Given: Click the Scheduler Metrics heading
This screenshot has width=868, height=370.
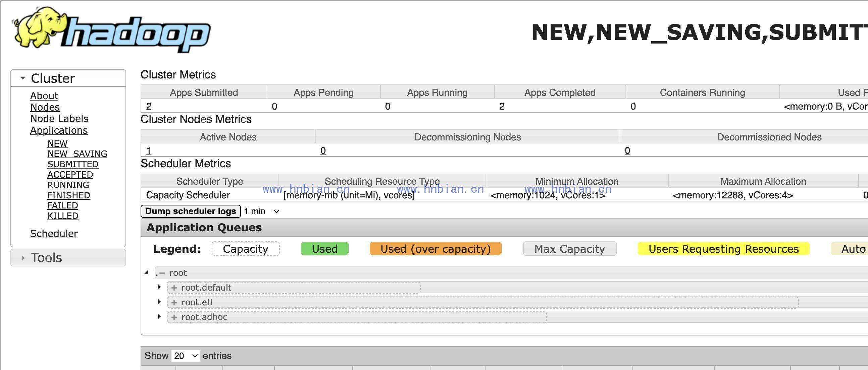Looking at the screenshot, I should pyautogui.click(x=186, y=163).
